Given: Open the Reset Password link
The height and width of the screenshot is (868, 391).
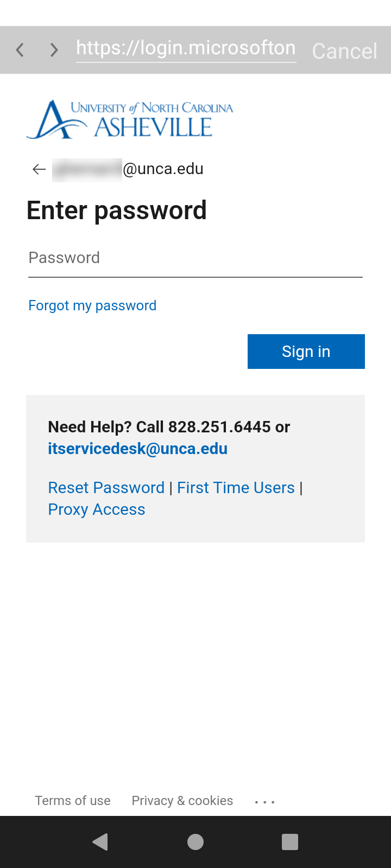Looking at the screenshot, I should (x=106, y=488).
